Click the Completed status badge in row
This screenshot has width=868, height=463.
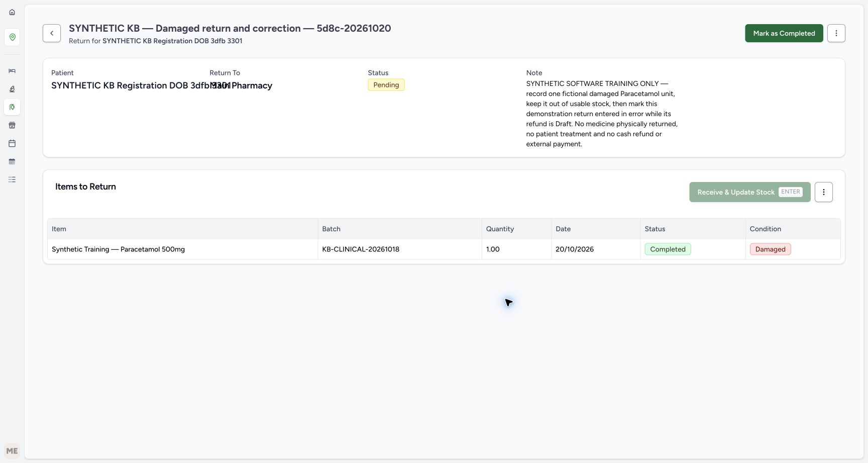[668, 249]
